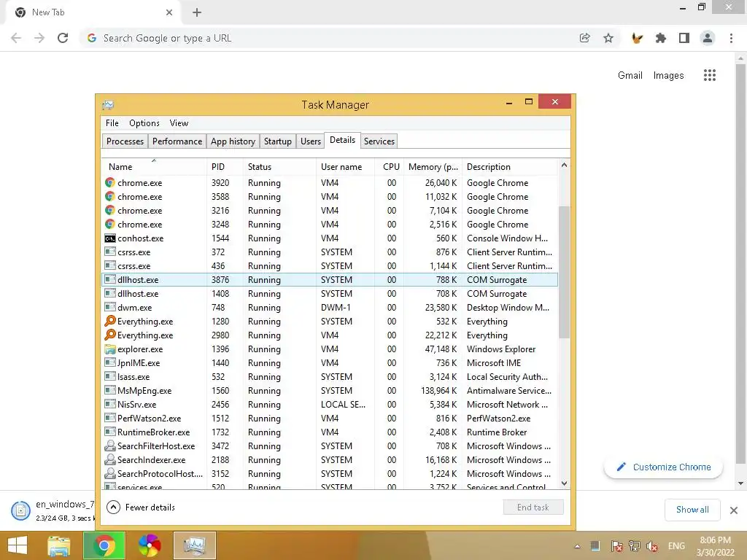Switch to the Startup tab
Viewport: 747px width, 560px height.
278,141
